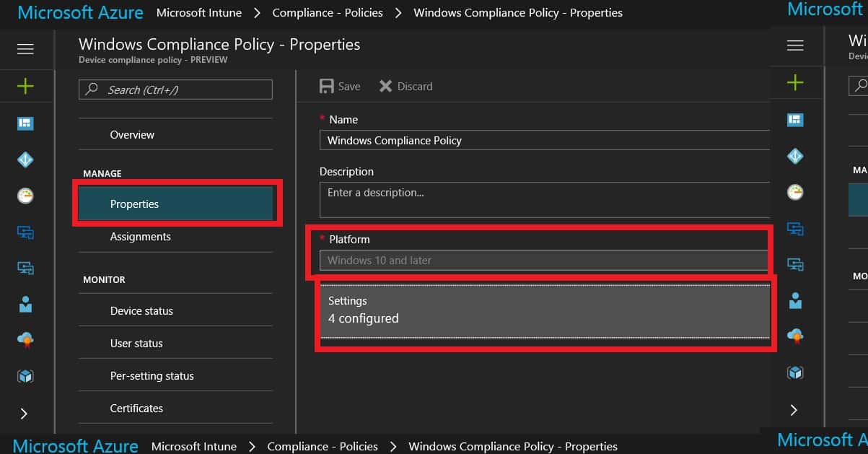Open the hamburger menu in the left sidebar
868x454 pixels.
[x=25, y=49]
